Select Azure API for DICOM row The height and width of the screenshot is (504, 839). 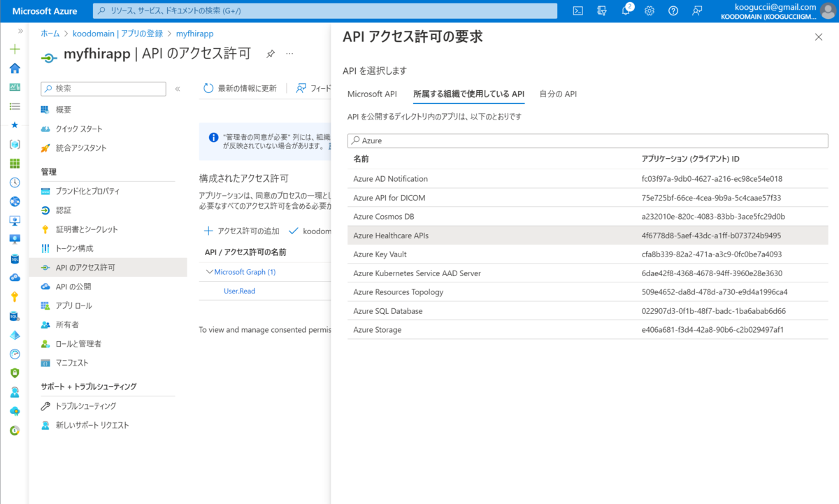point(587,198)
